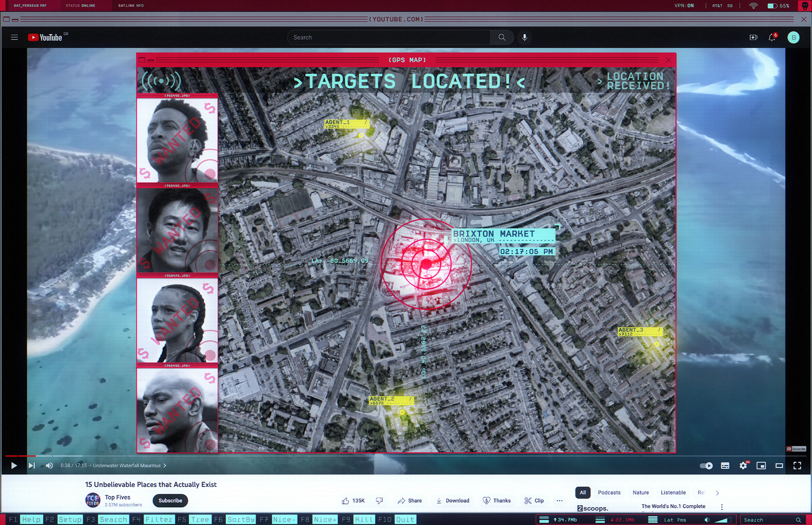The image size is (812, 525).
Task: Toggle theater mode
Action: (x=779, y=465)
